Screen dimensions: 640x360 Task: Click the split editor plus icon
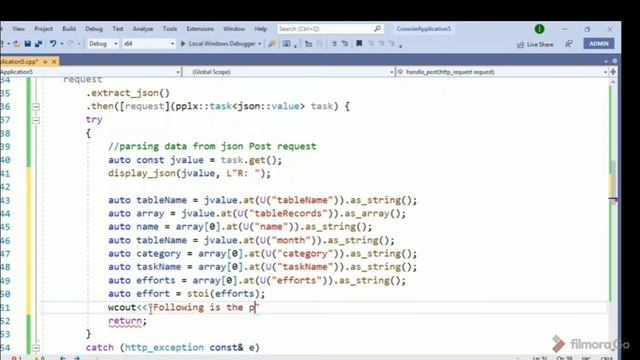(x=613, y=72)
